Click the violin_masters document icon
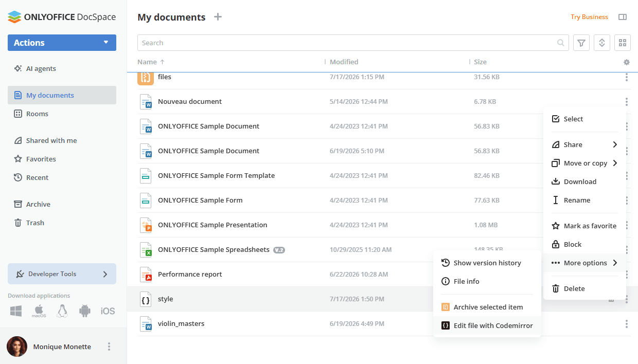Viewport: 638px width, 364px height. click(146, 323)
